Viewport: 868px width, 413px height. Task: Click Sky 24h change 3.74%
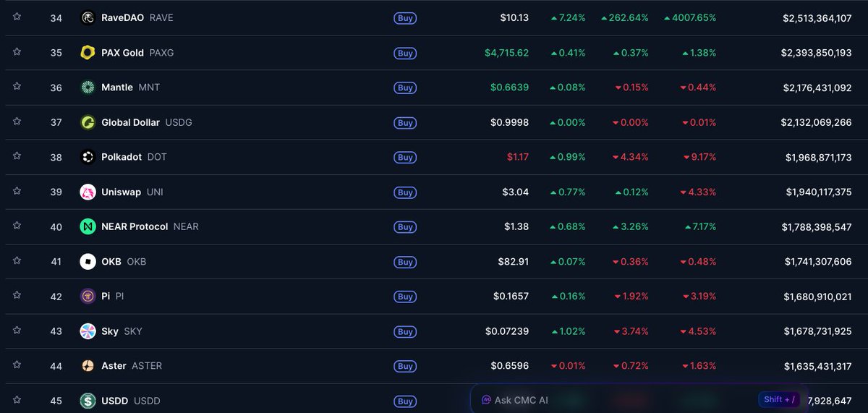click(631, 331)
